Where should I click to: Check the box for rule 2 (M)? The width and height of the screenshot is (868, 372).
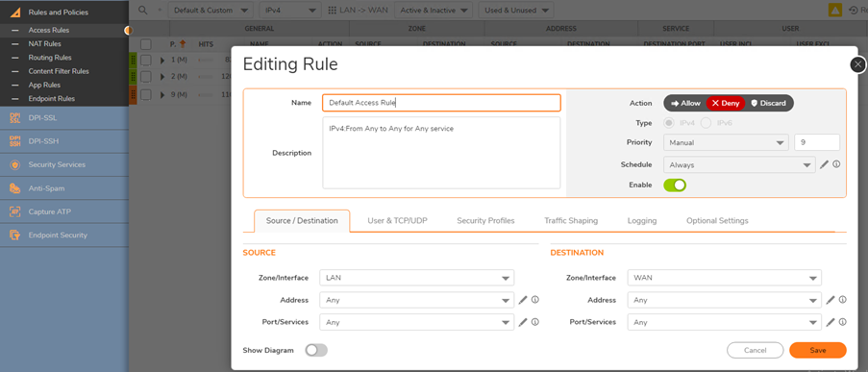(x=145, y=76)
